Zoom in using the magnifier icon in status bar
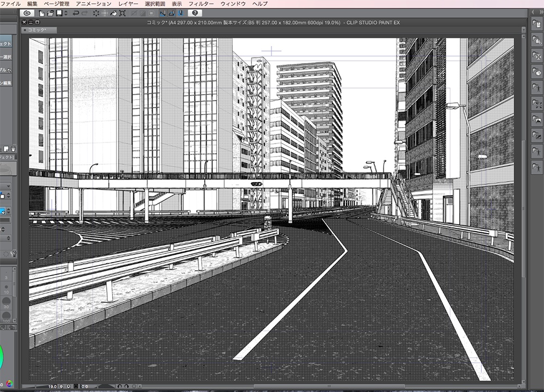Image resolution: width=544 pixels, height=392 pixels. pyautogui.click(x=69, y=385)
